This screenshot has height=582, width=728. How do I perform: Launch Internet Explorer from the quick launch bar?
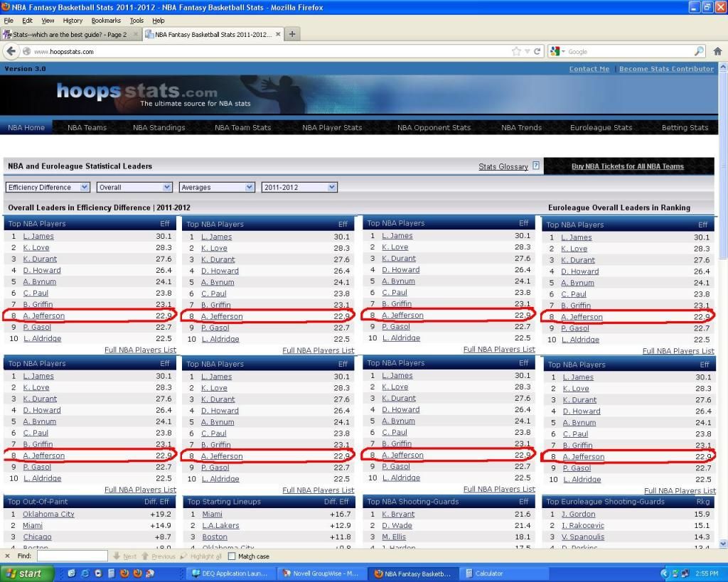point(85,573)
